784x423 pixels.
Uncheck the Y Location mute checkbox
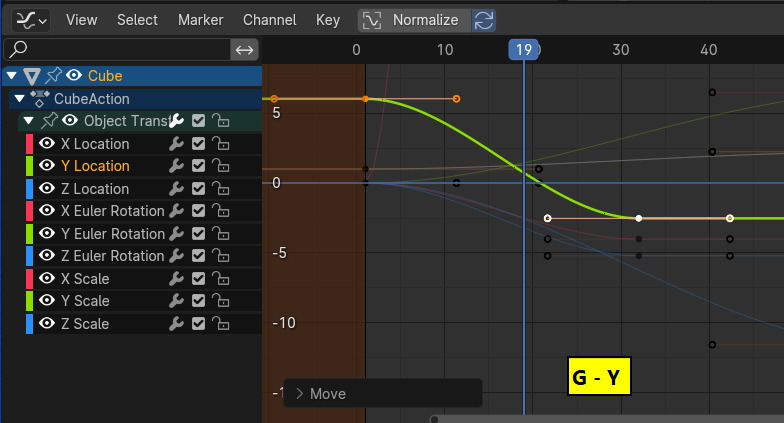pos(198,166)
